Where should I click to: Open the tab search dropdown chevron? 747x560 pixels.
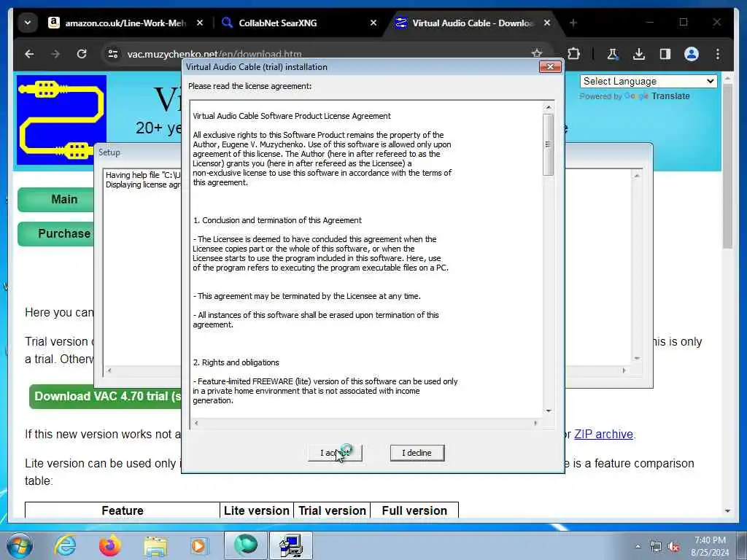coord(28,23)
